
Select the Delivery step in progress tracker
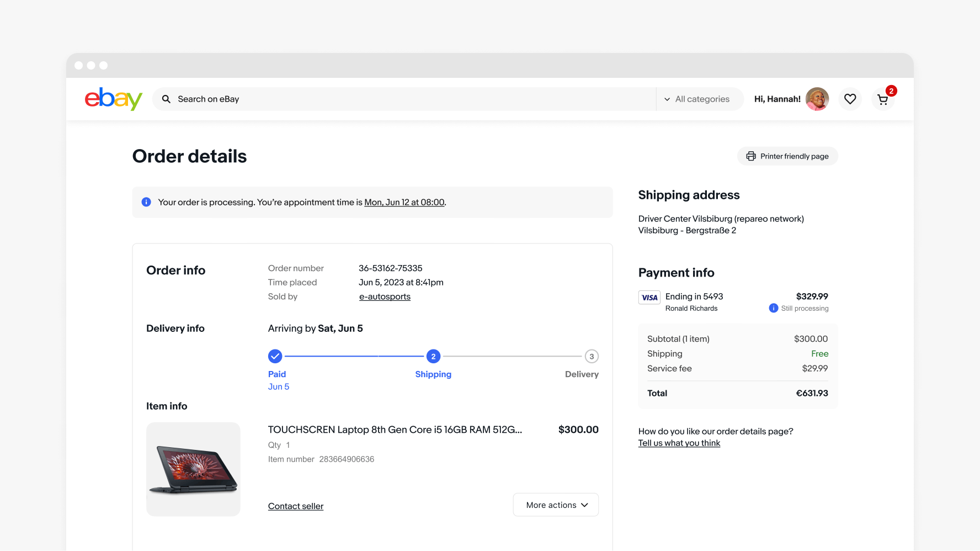(x=592, y=356)
